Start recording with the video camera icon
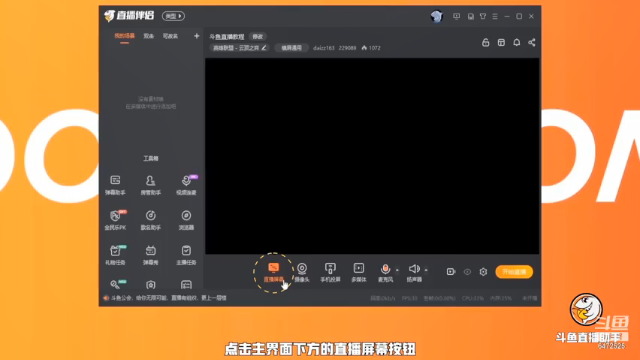 (x=451, y=271)
